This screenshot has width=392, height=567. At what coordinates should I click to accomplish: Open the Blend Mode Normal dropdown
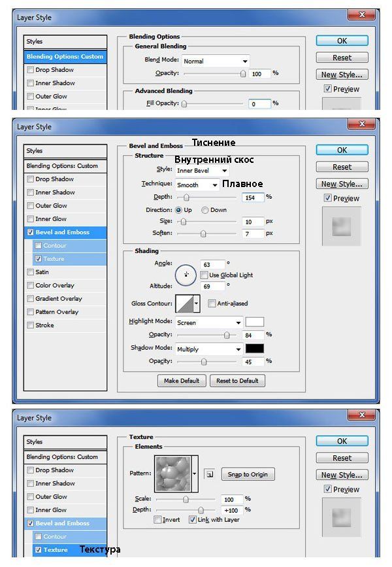[216, 61]
